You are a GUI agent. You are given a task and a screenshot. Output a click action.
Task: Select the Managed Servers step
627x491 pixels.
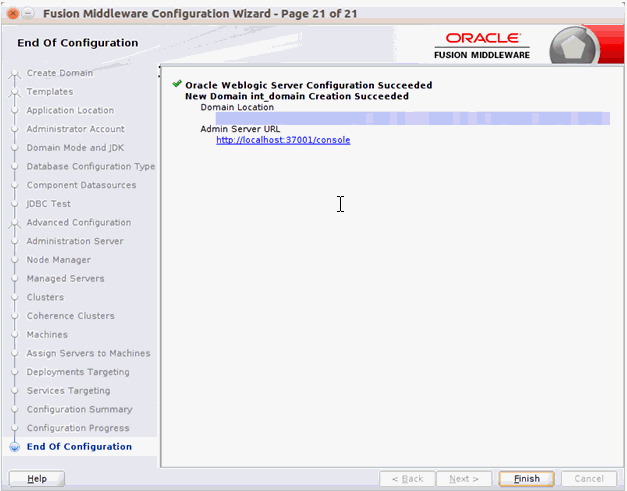click(x=66, y=278)
